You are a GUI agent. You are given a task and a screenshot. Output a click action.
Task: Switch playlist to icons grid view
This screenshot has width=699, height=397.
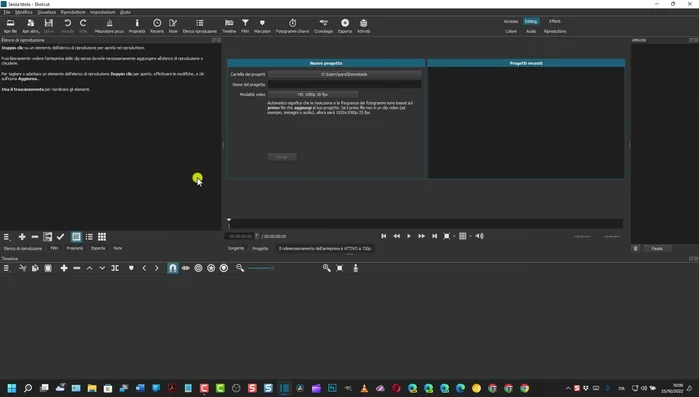pos(102,237)
